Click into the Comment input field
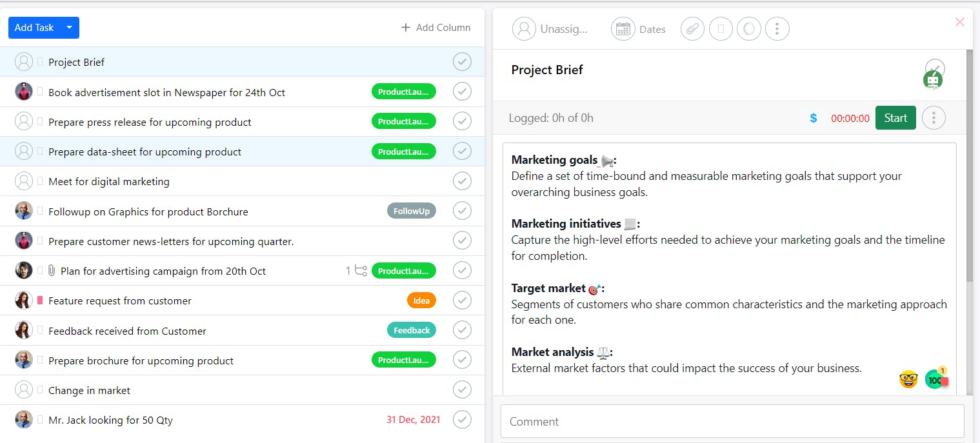 click(x=732, y=422)
